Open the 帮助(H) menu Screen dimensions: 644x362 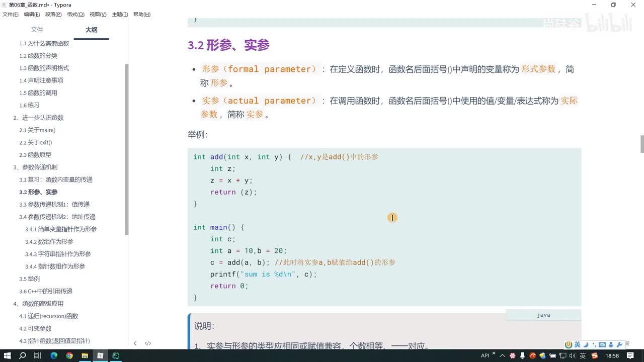pyautogui.click(x=142, y=15)
